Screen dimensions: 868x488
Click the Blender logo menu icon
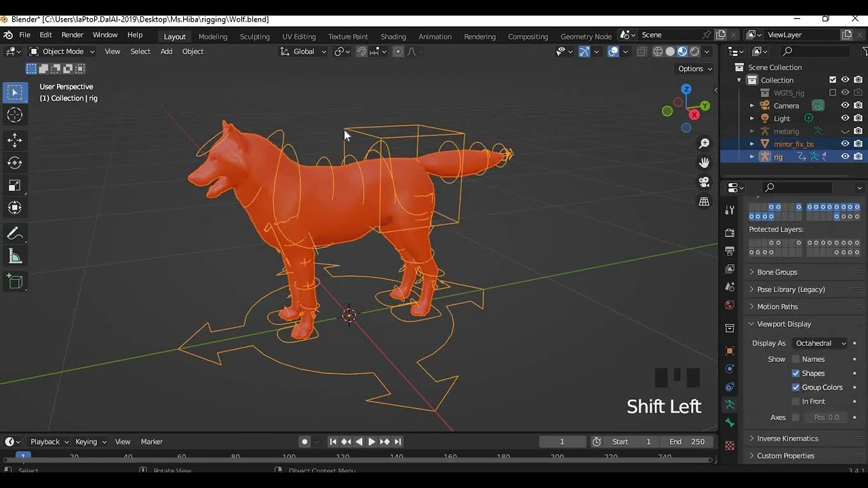[x=8, y=35]
